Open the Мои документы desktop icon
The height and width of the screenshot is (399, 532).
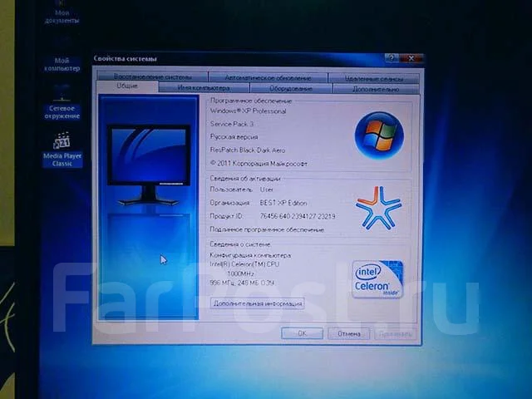click(x=62, y=13)
